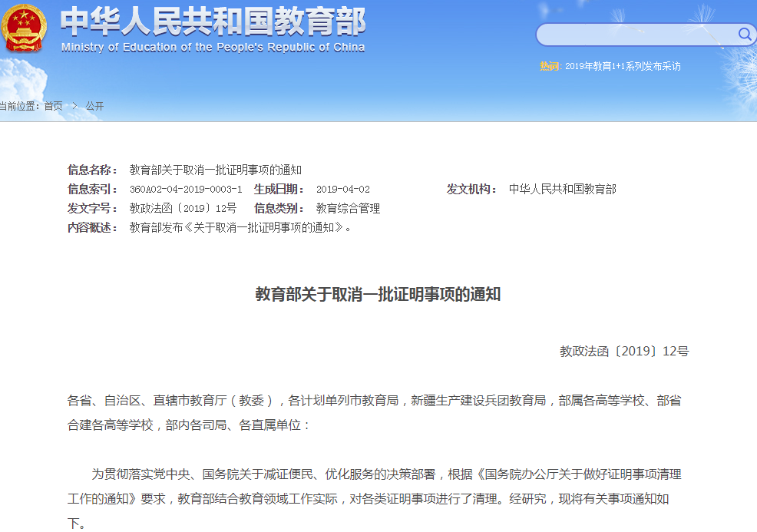Click the 生成日期 field label
The width and height of the screenshot is (757, 532).
(279, 190)
